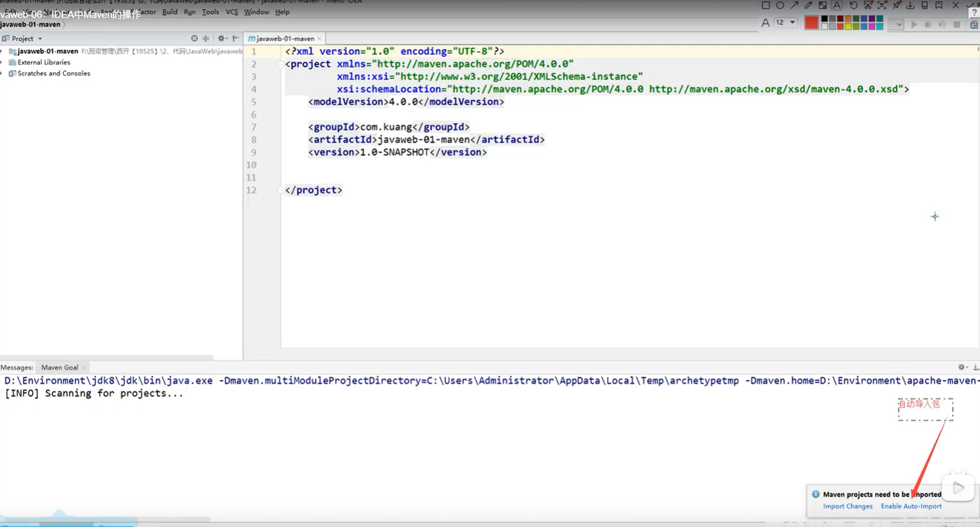
Task: Select the text annotation tool
Action: coord(837,5)
